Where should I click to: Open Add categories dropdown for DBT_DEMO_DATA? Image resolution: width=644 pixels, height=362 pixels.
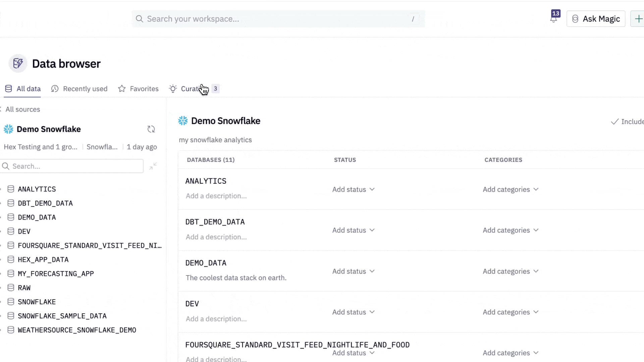point(511,230)
